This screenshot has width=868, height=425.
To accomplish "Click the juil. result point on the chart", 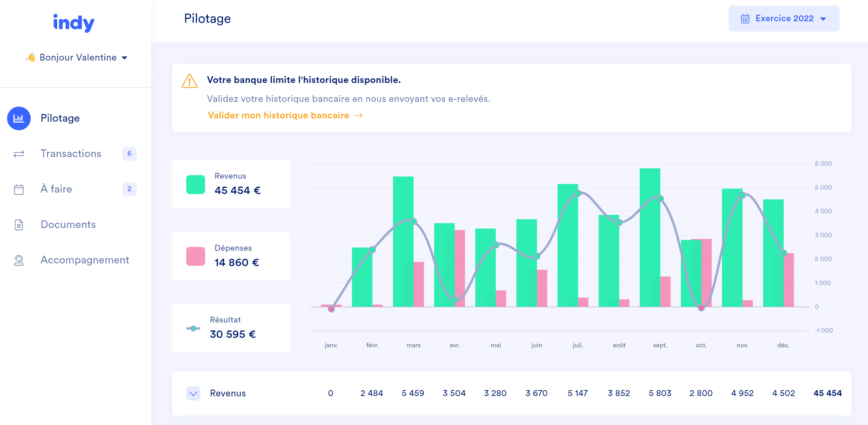I will pyautogui.click(x=578, y=193).
